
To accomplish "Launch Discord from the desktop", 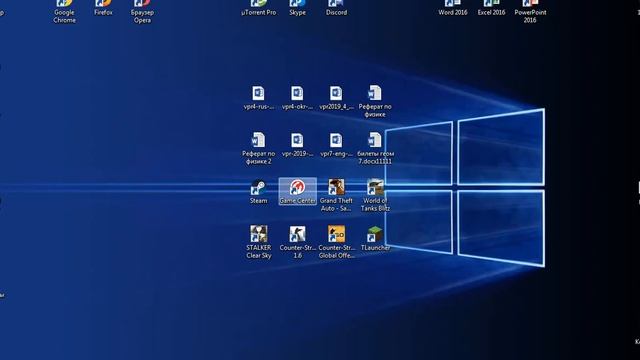I will click(336, 8).
